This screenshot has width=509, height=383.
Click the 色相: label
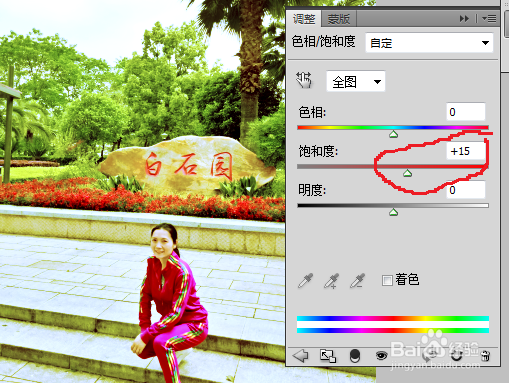312,112
